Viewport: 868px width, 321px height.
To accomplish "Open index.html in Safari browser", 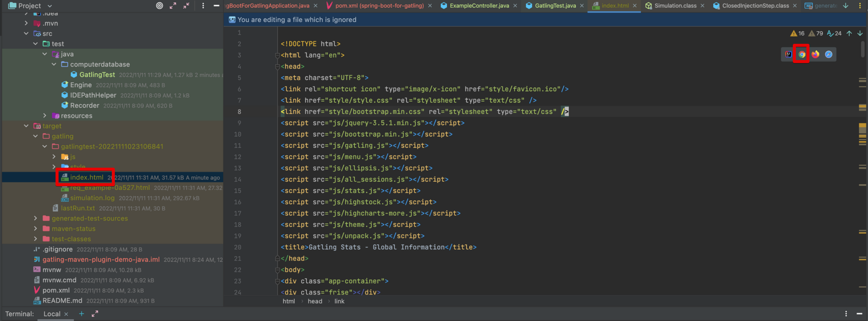I will click(829, 54).
